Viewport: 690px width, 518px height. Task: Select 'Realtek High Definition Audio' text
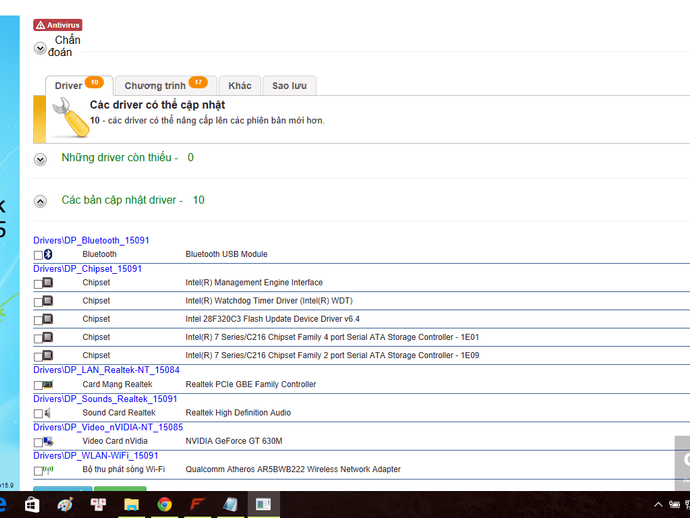pos(238,412)
